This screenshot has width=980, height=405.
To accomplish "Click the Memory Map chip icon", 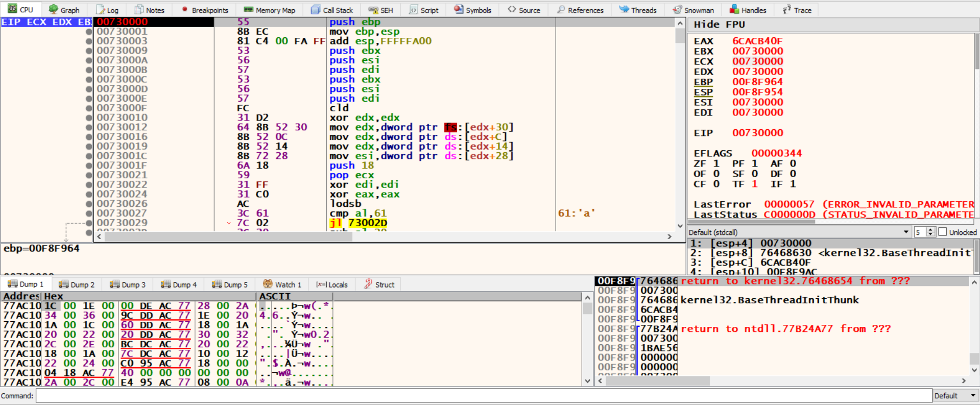I will (x=248, y=10).
